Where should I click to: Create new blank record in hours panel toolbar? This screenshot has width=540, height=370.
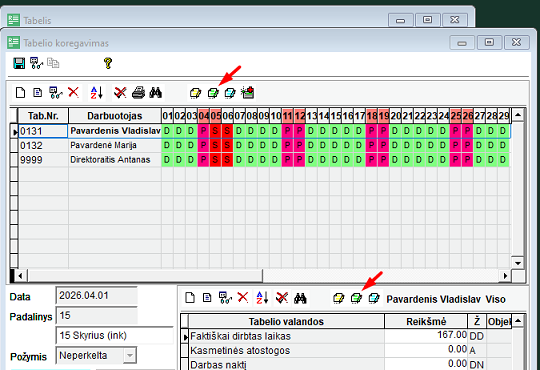tap(190, 298)
